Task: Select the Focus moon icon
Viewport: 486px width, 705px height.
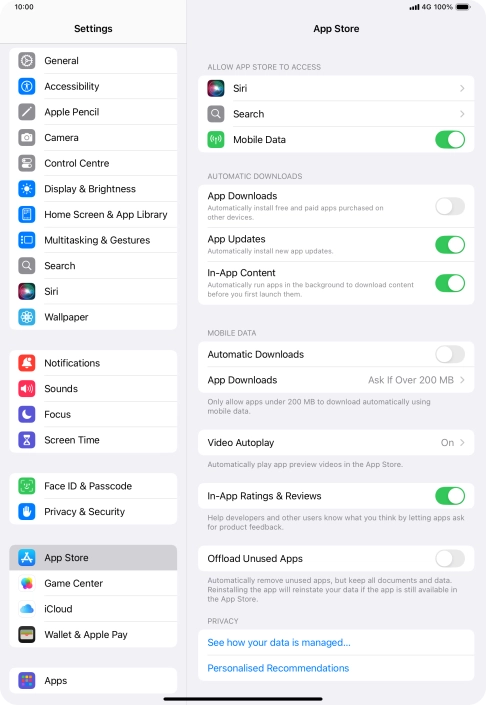Action: [27, 414]
